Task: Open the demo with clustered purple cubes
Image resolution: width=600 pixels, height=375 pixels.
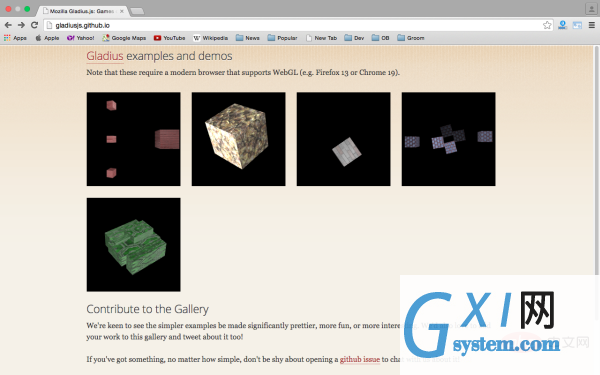Action: (448, 139)
